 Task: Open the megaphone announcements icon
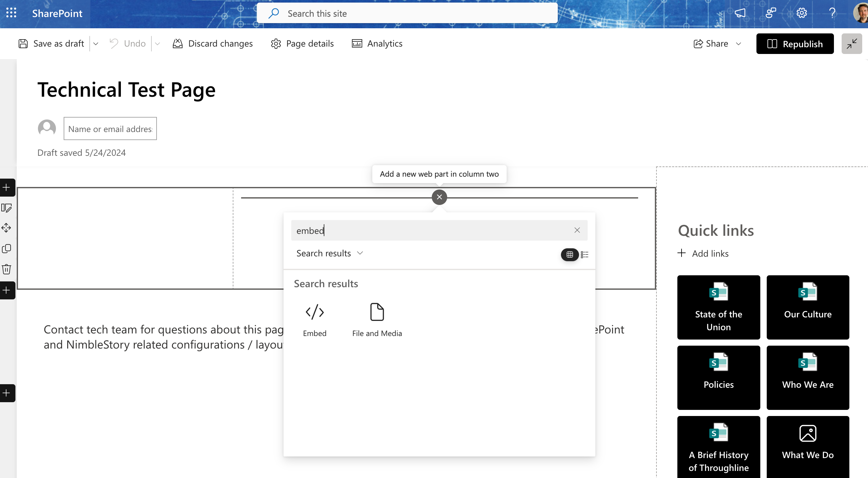coord(740,13)
